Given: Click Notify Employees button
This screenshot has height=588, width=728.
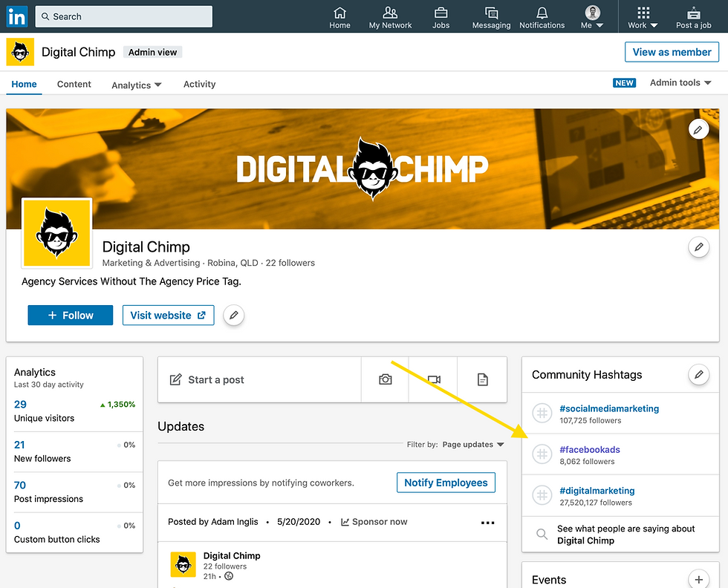Looking at the screenshot, I should tap(446, 483).
